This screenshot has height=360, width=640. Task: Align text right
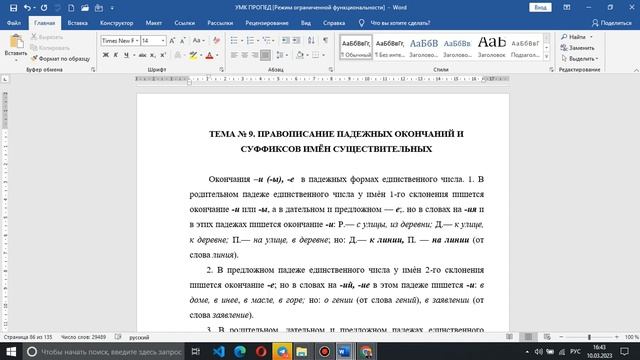(x=255, y=55)
